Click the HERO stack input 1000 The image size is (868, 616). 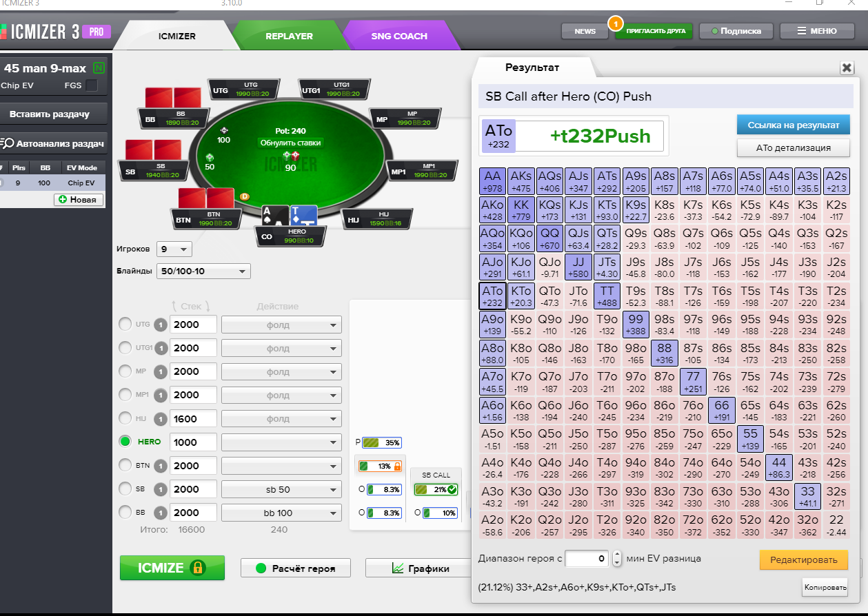tap(194, 442)
